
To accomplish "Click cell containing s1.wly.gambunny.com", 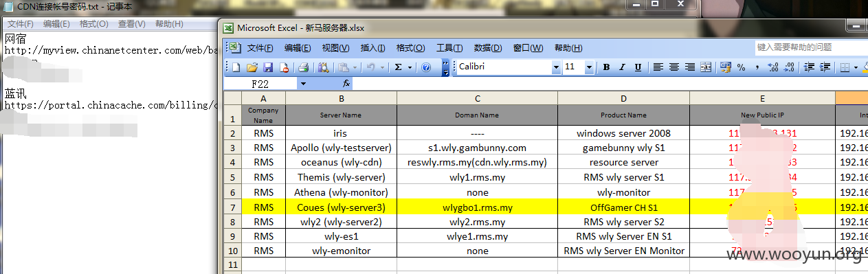I will [x=478, y=148].
